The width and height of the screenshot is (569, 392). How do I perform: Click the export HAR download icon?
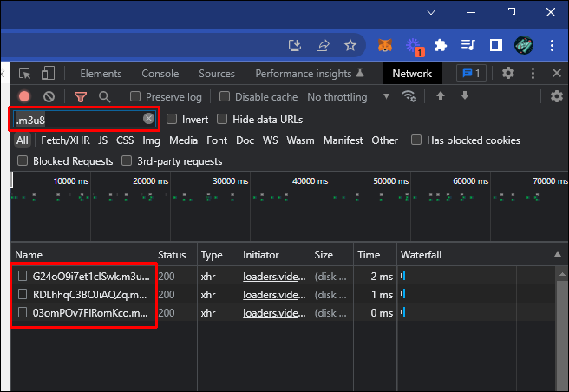point(465,97)
